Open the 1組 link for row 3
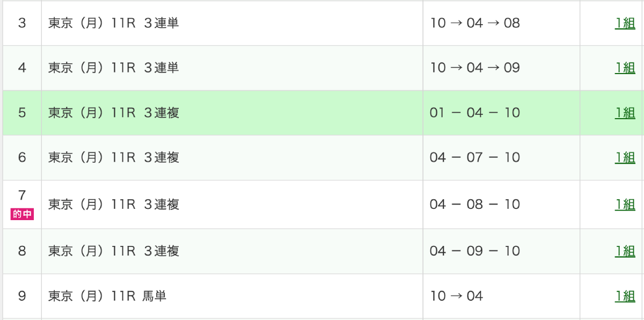644x320 pixels. tap(625, 23)
